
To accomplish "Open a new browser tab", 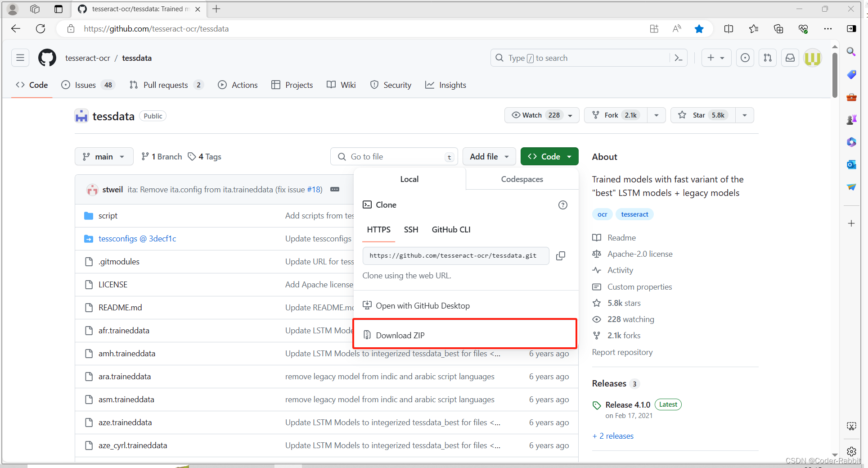I will tap(216, 9).
